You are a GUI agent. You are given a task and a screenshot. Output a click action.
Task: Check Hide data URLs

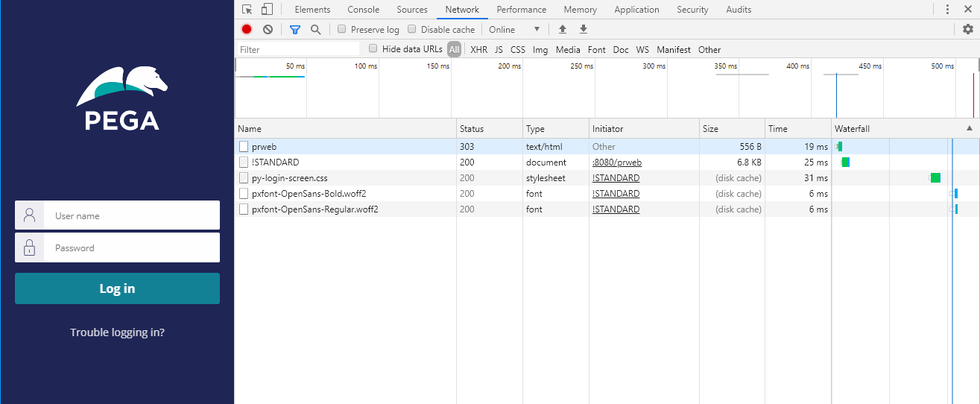pos(373,48)
